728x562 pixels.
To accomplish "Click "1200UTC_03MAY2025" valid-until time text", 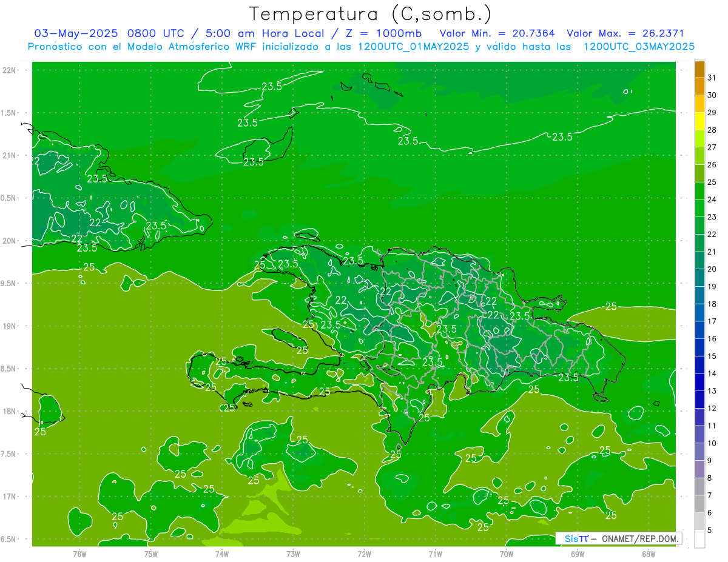I will tap(639, 47).
